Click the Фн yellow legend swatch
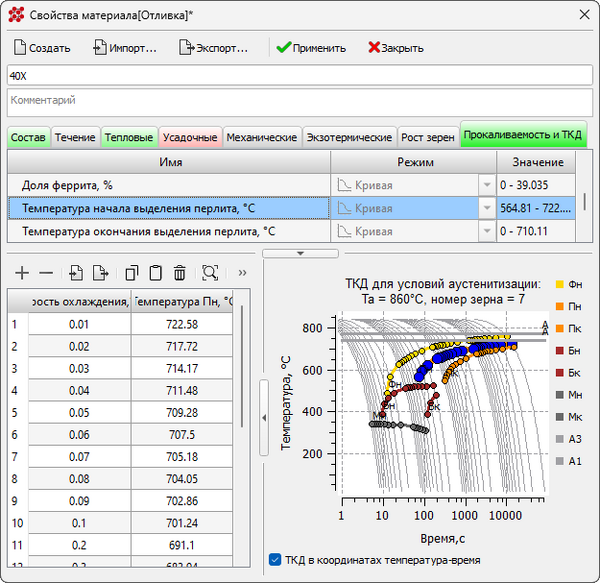Viewport: 600px width, 583px height. point(559,284)
